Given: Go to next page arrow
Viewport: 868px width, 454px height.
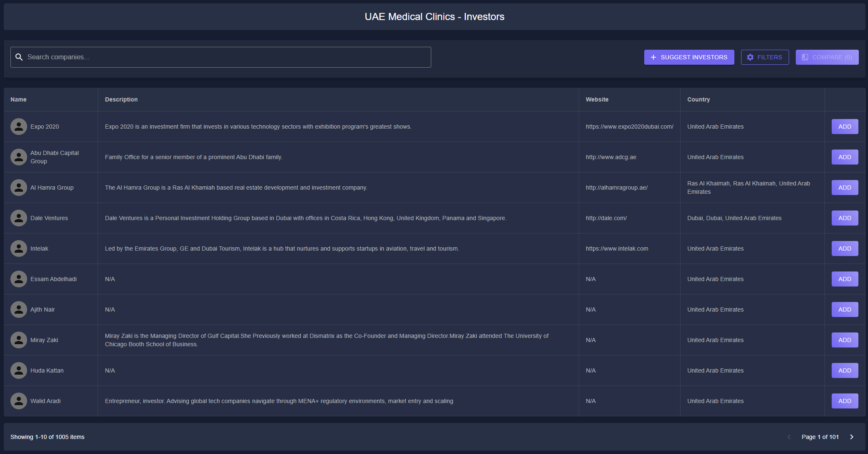Looking at the screenshot, I should pos(852,437).
